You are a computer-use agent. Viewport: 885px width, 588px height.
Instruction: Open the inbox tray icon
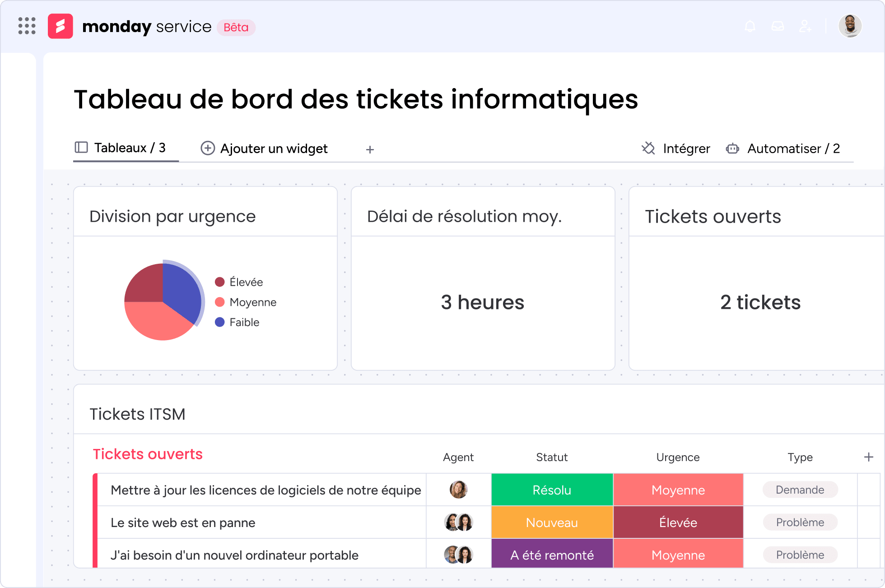778,26
